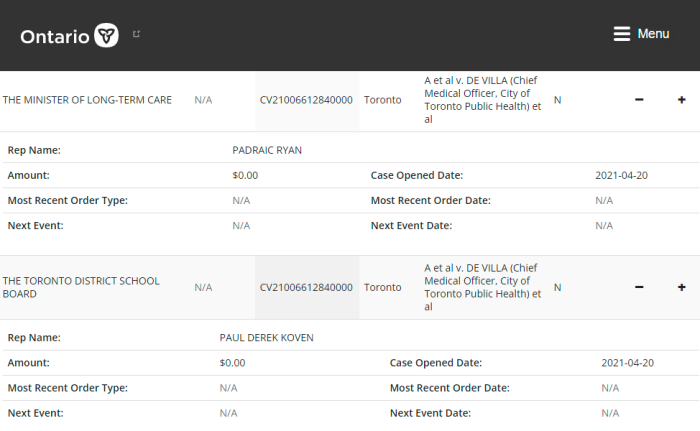Click the Ontario trillium logo
Screen dimensions: 700x431
coord(106,35)
